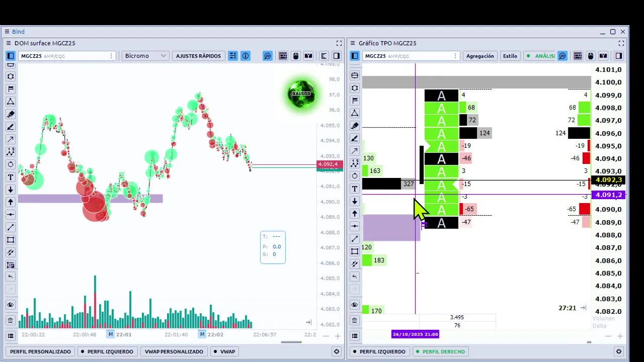Select the up arrow marker in DOM surface
Screen dimensions: 644x362
[x=10, y=202]
